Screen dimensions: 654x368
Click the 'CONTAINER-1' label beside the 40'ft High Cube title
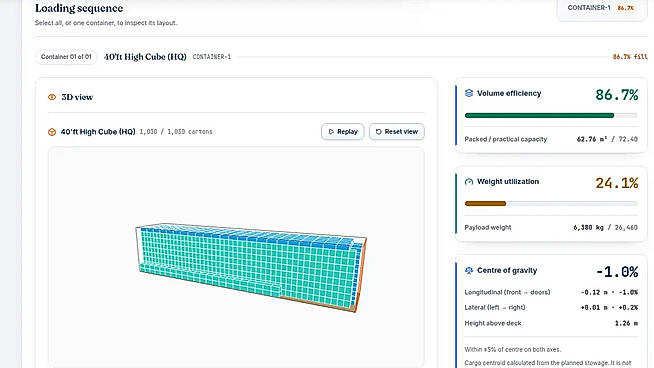click(x=211, y=57)
